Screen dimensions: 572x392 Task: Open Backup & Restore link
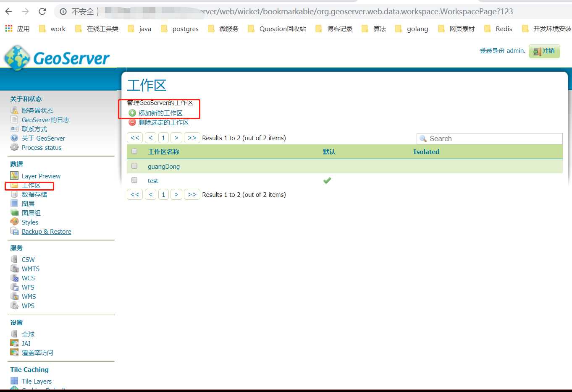pos(47,231)
